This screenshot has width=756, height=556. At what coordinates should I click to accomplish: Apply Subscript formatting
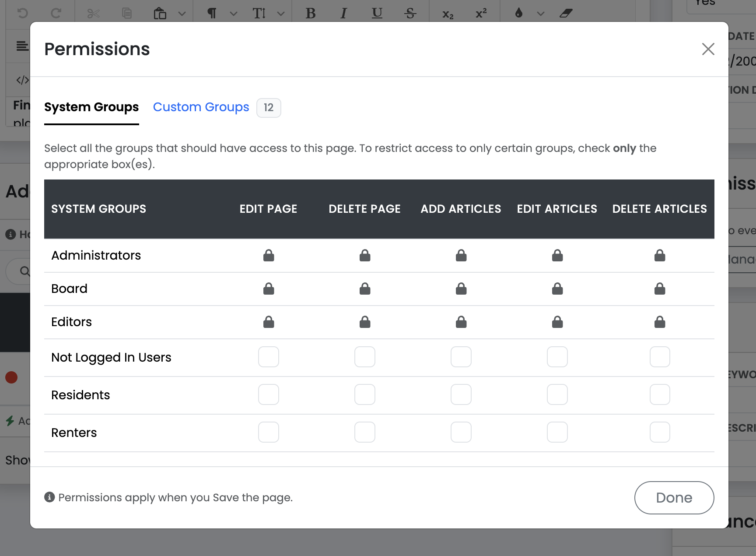(x=448, y=14)
